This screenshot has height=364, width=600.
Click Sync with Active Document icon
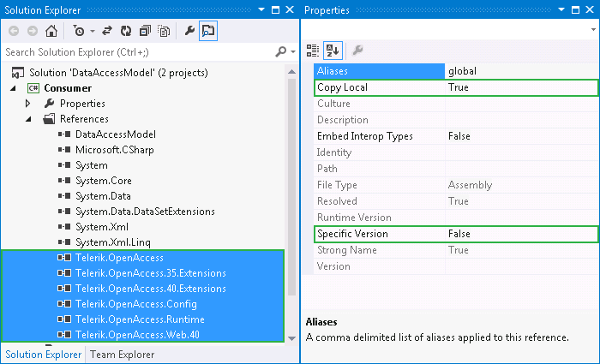(x=107, y=31)
